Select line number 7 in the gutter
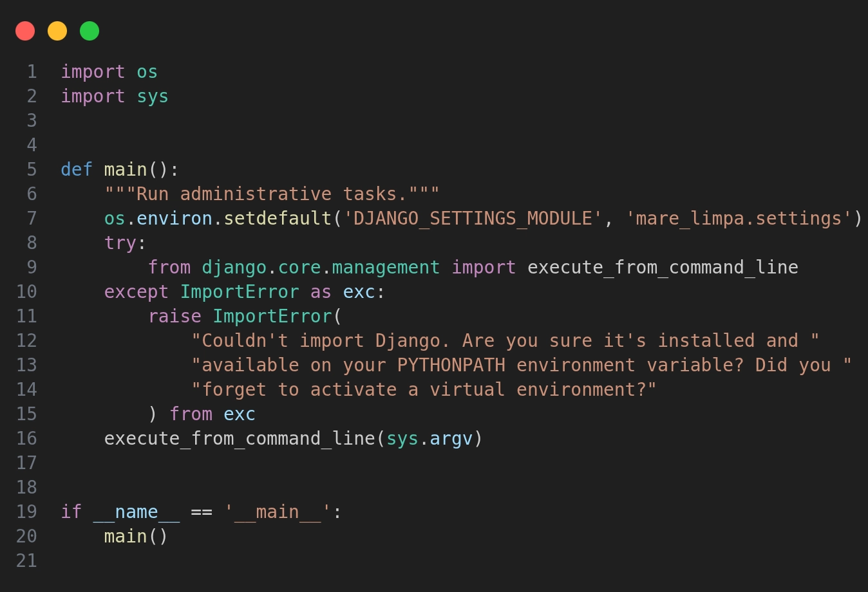The width and height of the screenshot is (868, 592). tap(32, 219)
